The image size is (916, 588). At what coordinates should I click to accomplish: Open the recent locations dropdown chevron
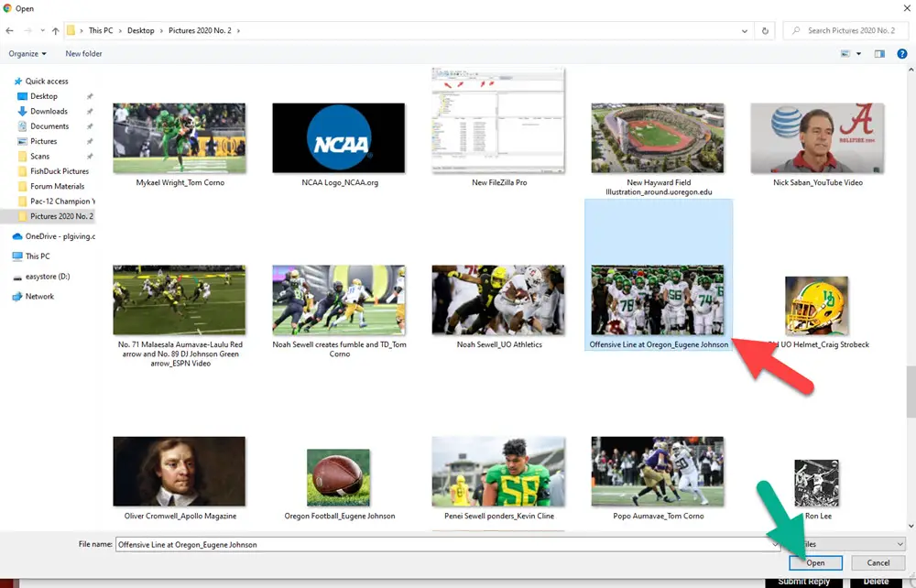41,30
